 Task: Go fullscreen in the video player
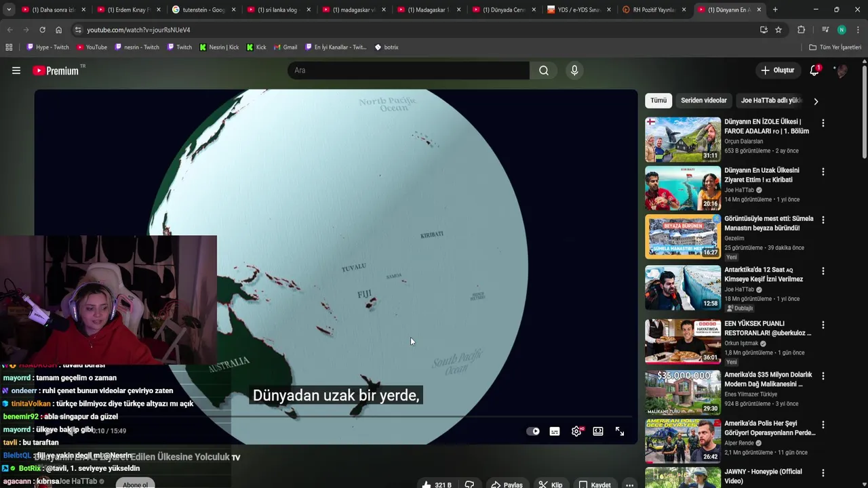coord(620,431)
